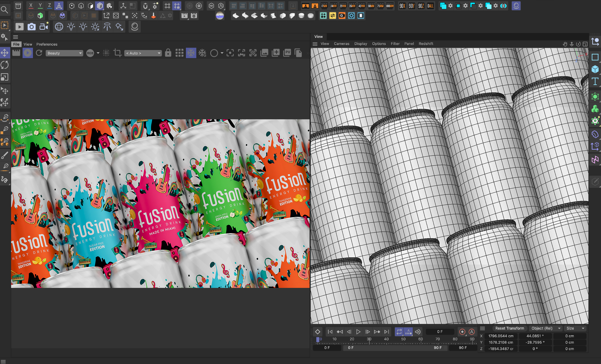This screenshot has height=364, width=601.
Task: Select the Move tool in left sidebar
Action: click(x=5, y=53)
